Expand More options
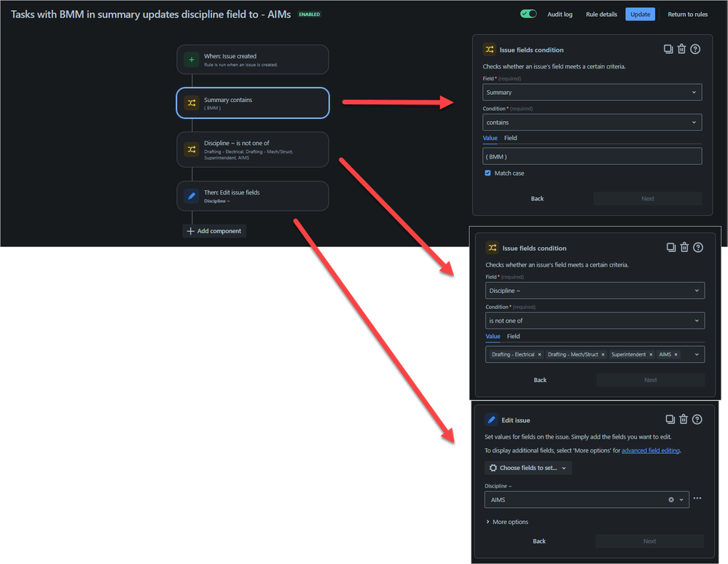Viewport: 728px width, 564px height. (x=507, y=522)
